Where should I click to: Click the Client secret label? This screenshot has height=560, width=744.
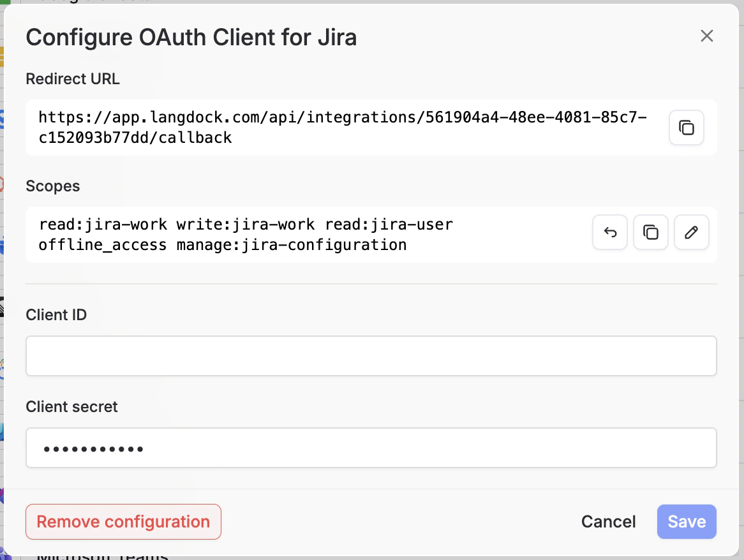(x=71, y=407)
